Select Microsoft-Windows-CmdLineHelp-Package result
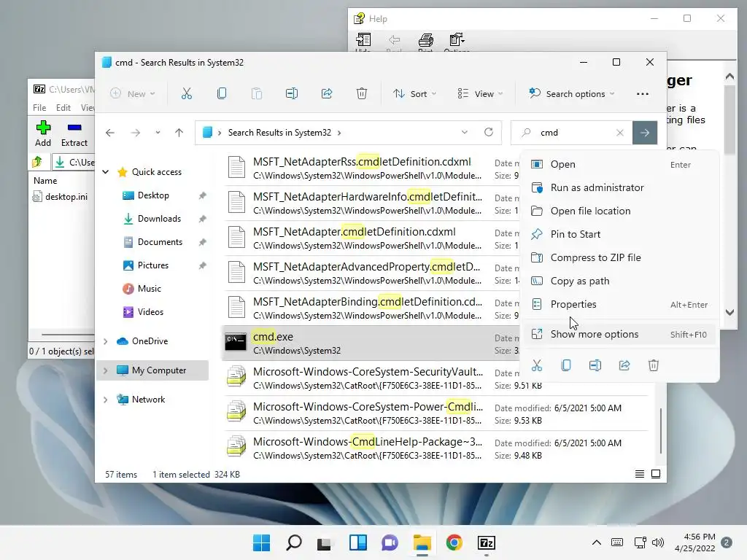Image resolution: width=747 pixels, height=560 pixels. (x=436, y=448)
